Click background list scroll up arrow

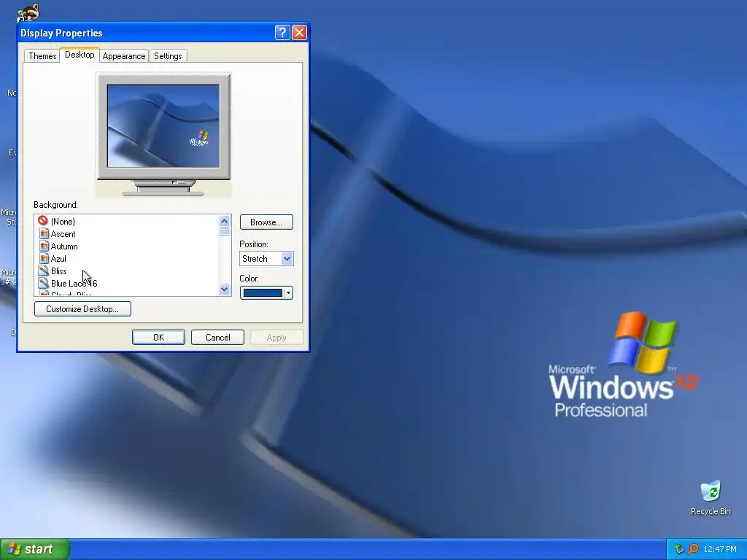(x=225, y=221)
